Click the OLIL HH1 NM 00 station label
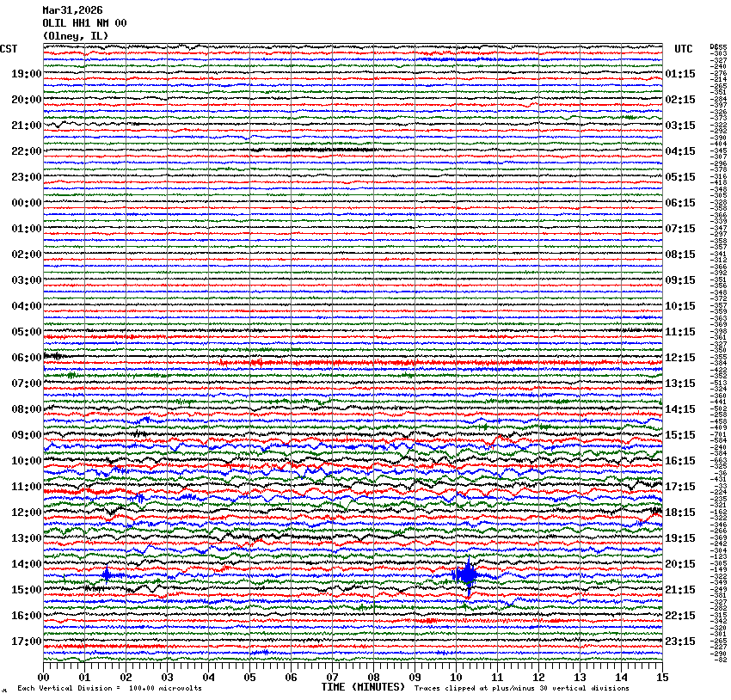Screen dimensions: 731x700 pyautogui.click(x=84, y=23)
